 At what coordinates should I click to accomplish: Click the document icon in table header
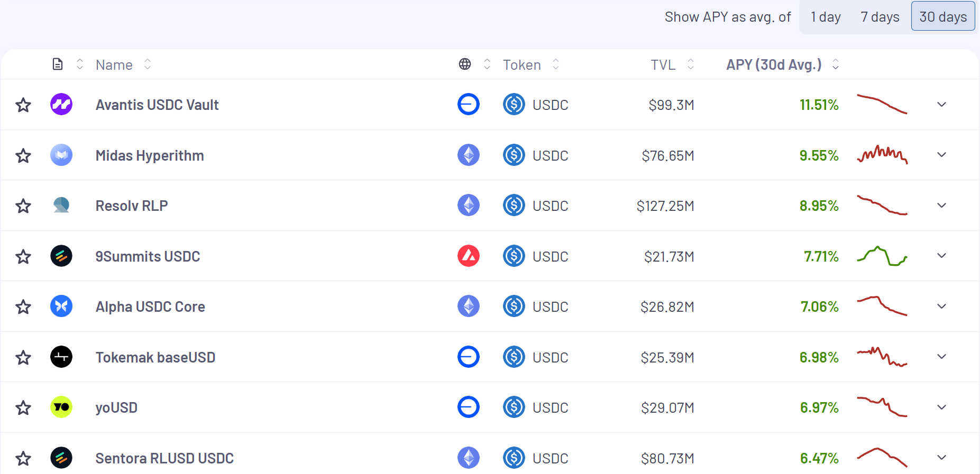(58, 64)
